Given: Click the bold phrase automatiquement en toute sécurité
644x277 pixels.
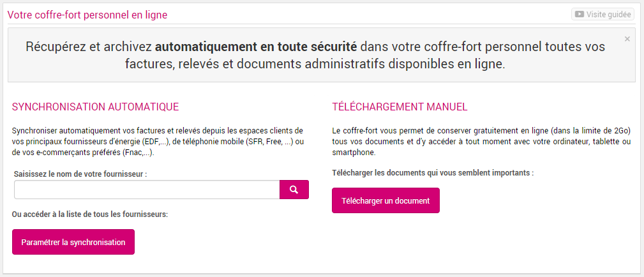Looking at the screenshot, I should (x=256, y=47).
